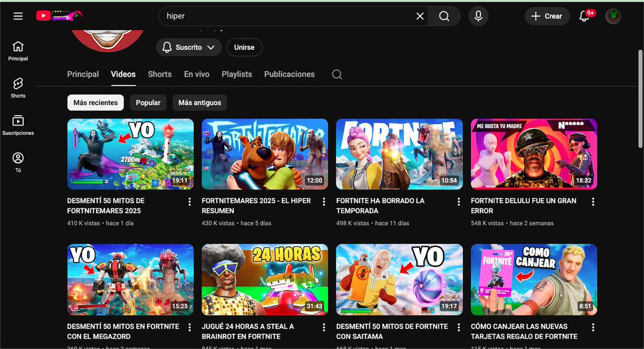The height and width of the screenshot is (349, 644).
Task: Open options for JUGUÉ 24 HORAS A STEAL A BRAINROT
Action: 324,327
